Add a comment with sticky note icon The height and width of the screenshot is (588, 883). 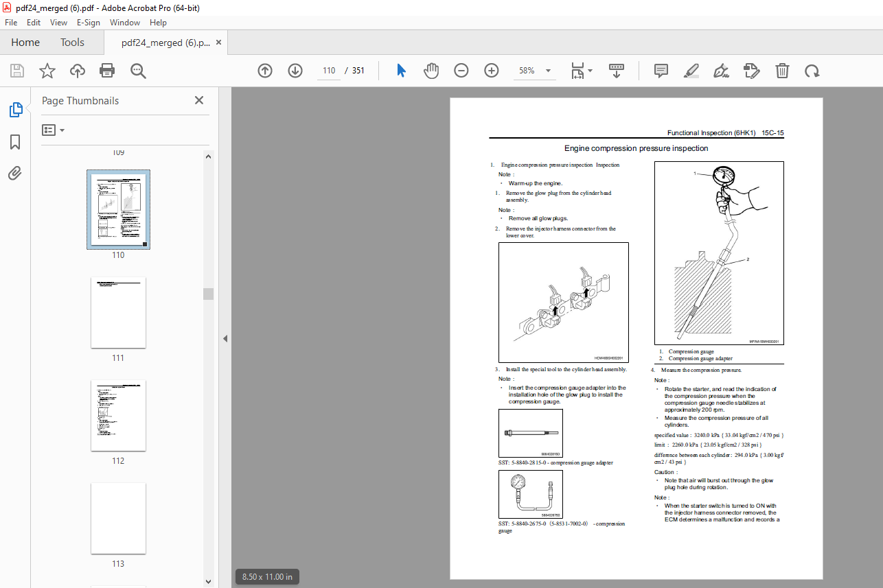pyautogui.click(x=661, y=71)
